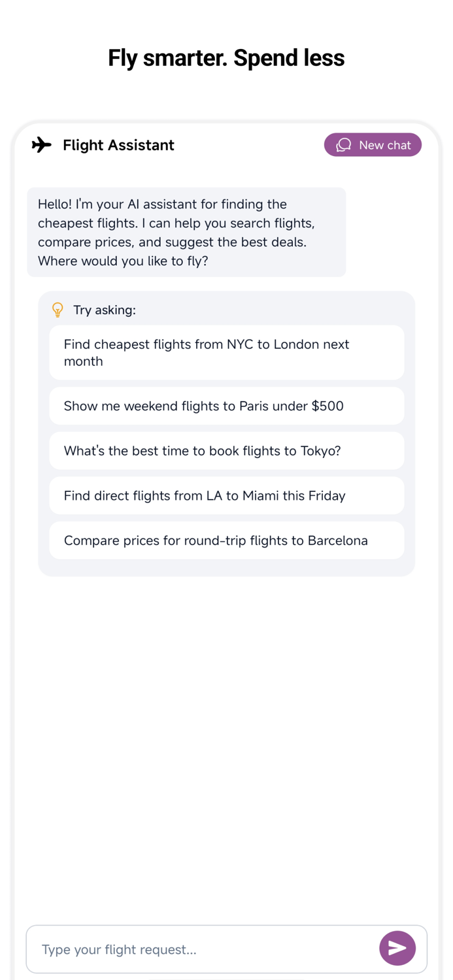
Task: Pick the LA to Miami Friday flights suggestion
Action: coord(226,495)
